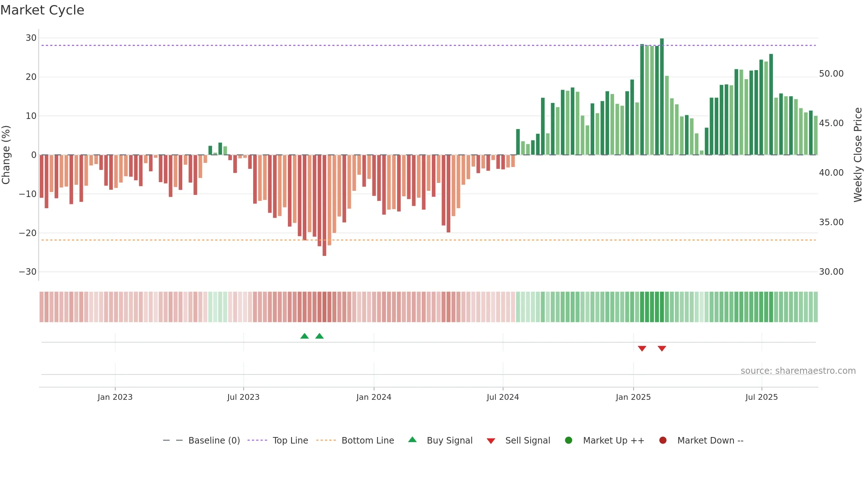Click the Jul 2025 axis label
868x488 pixels.
point(762,397)
